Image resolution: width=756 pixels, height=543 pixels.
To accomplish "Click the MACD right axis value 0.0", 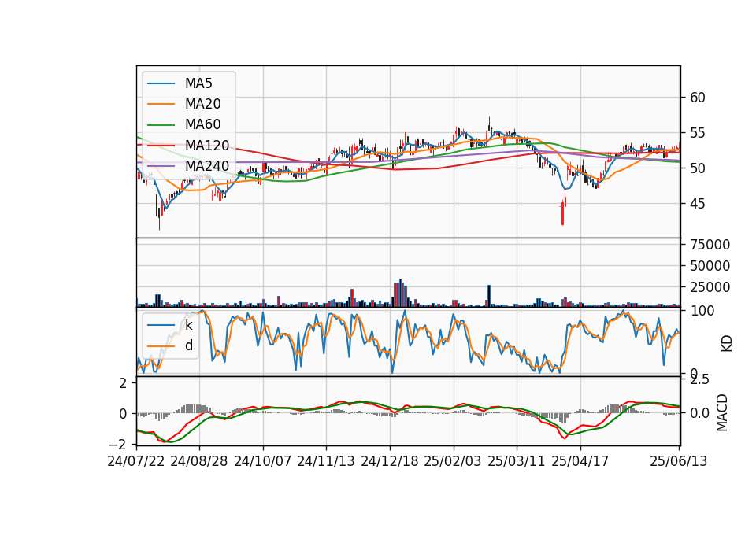I will click(699, 413).
